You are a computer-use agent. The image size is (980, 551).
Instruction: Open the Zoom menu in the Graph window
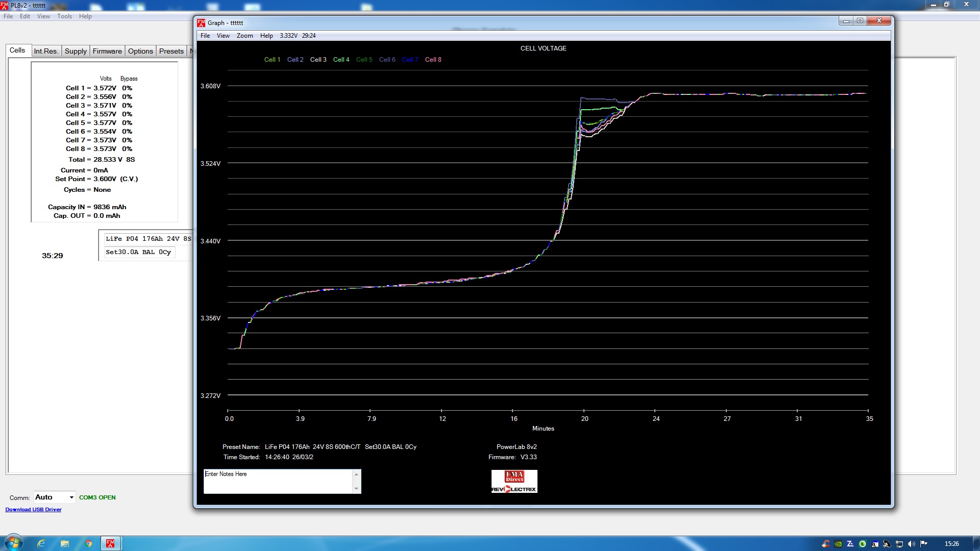point(244,36)
